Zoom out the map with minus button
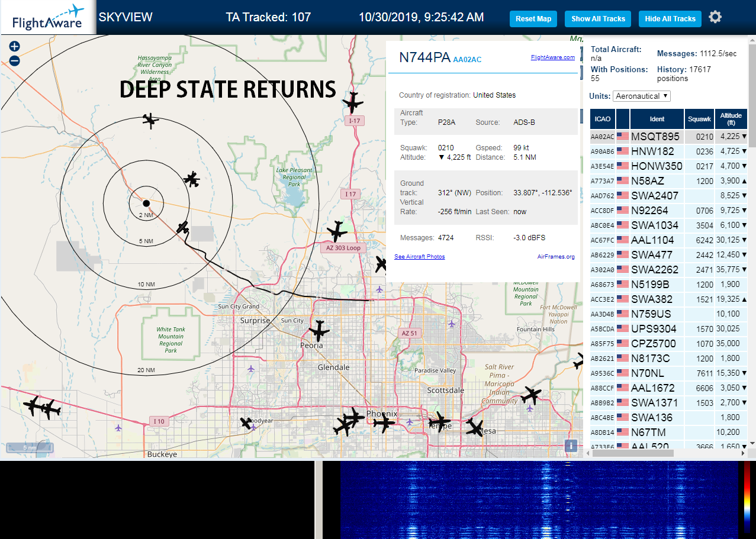The width and height of the screenshot is (756, 539). pyautogui.click(x=15, y=60)
